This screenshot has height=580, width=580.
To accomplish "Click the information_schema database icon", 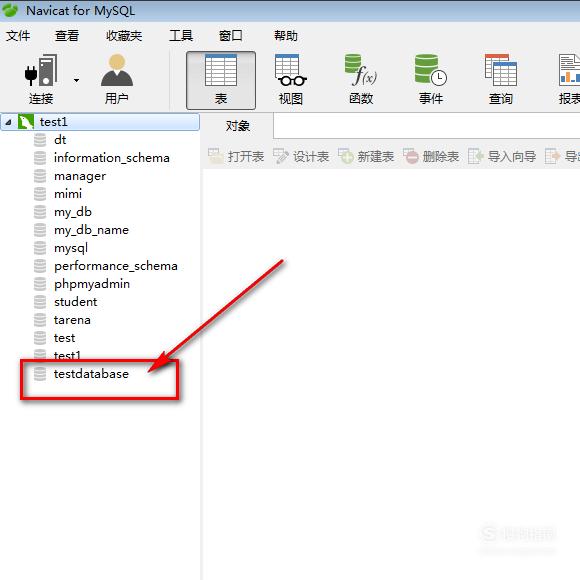I will (40, 158).
